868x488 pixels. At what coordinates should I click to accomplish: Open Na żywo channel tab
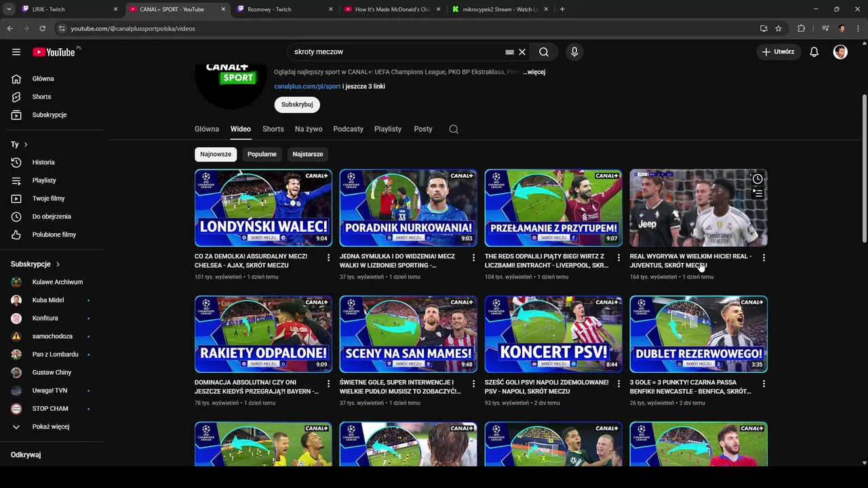pos(309,129)
